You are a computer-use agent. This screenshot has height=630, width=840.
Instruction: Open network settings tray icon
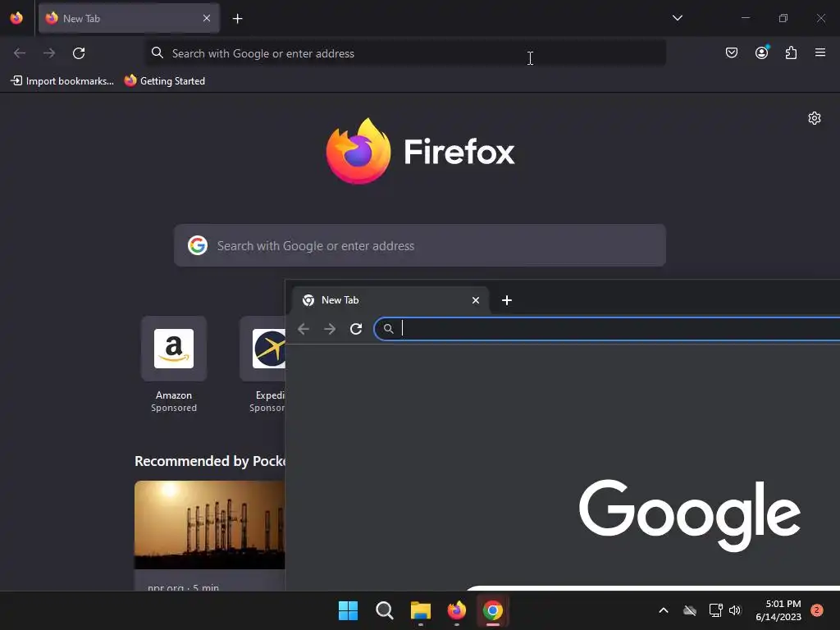click(715, 610)
